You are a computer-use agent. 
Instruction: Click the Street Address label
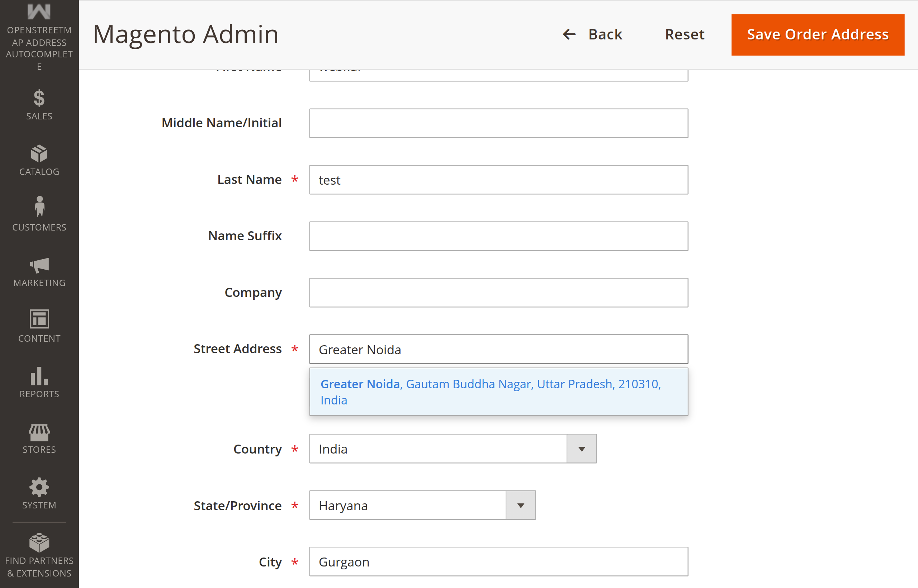point(237,349)
